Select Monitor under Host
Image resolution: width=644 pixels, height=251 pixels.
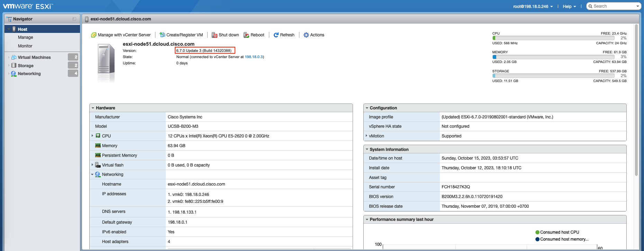point(25,46)
